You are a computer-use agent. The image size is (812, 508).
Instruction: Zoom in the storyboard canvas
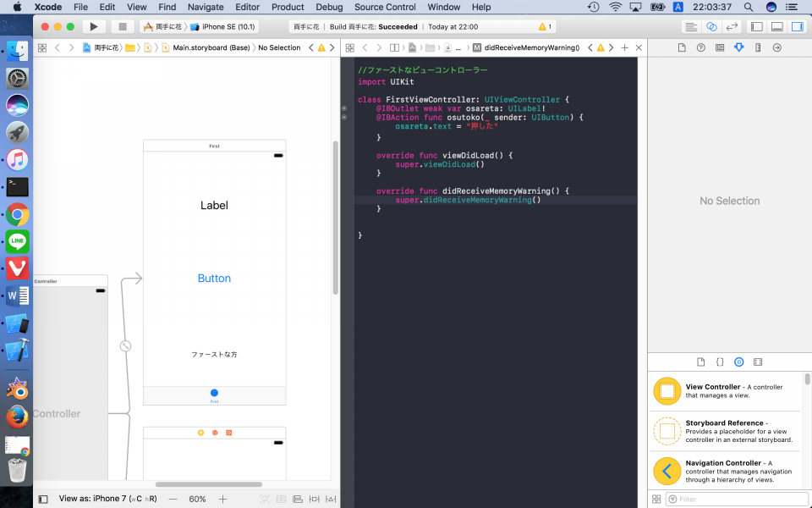[x=222, y=500]
